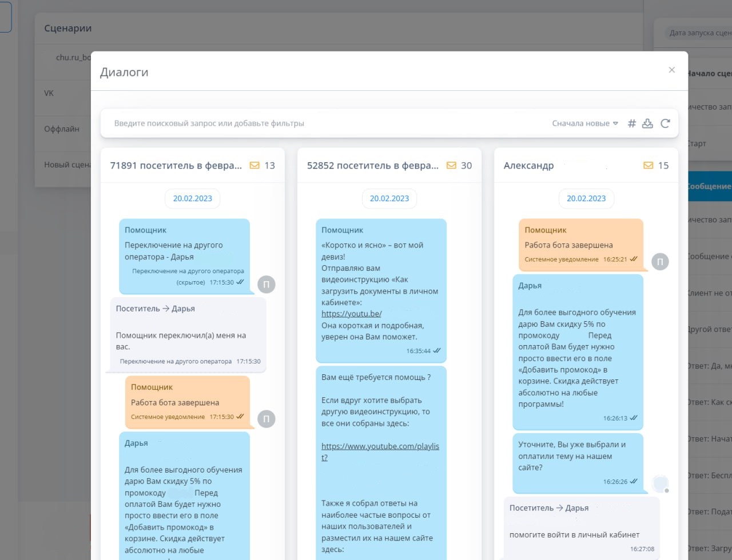The image size is (732, 560).
Task: Open 71891 посетитель dialog header
Action: (176, 166)
